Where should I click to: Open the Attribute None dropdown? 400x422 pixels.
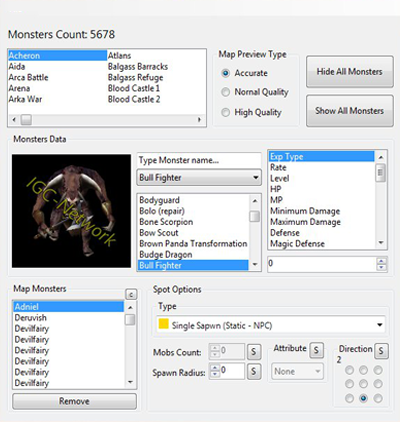pyautogui.click(x=297, y=371)
